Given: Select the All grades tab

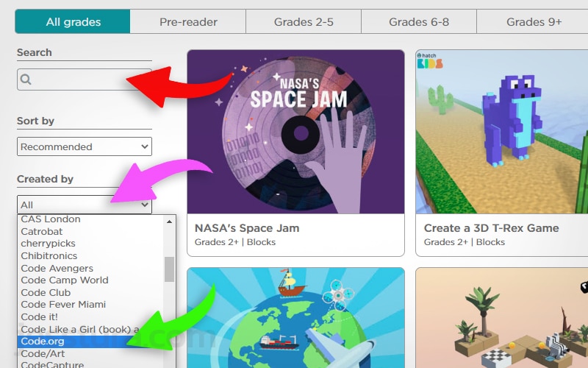Looking at the screenshot, I should click(73, 22).
